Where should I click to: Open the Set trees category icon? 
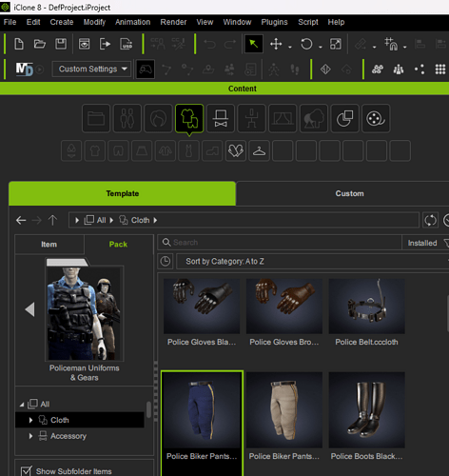pyautogui.click(x=314, y=118)
